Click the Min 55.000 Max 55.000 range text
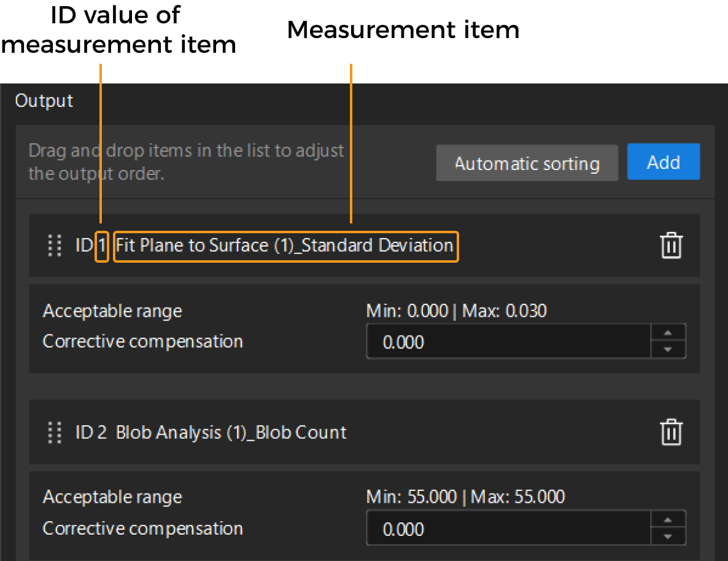 click(465, 497)
